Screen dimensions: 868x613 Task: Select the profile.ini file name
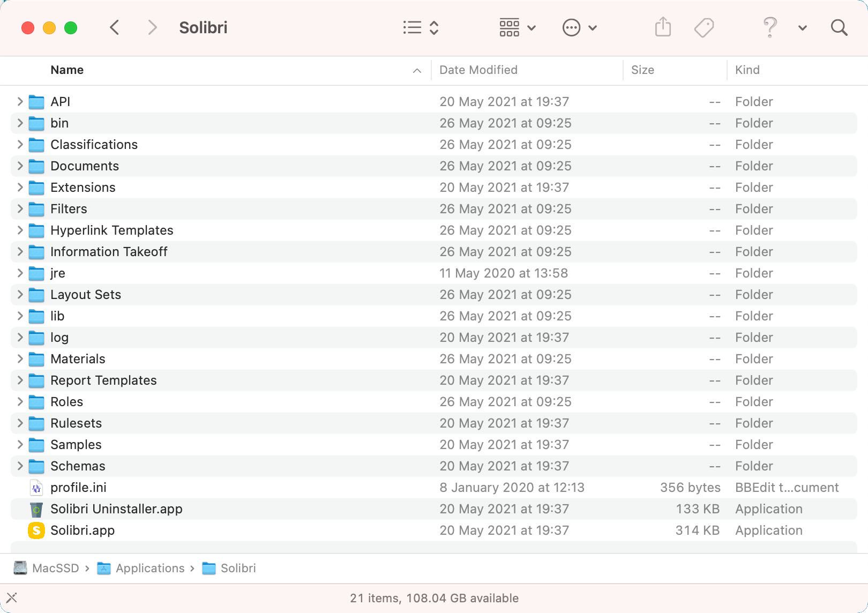pyautogui.click(x=78, y=487)
